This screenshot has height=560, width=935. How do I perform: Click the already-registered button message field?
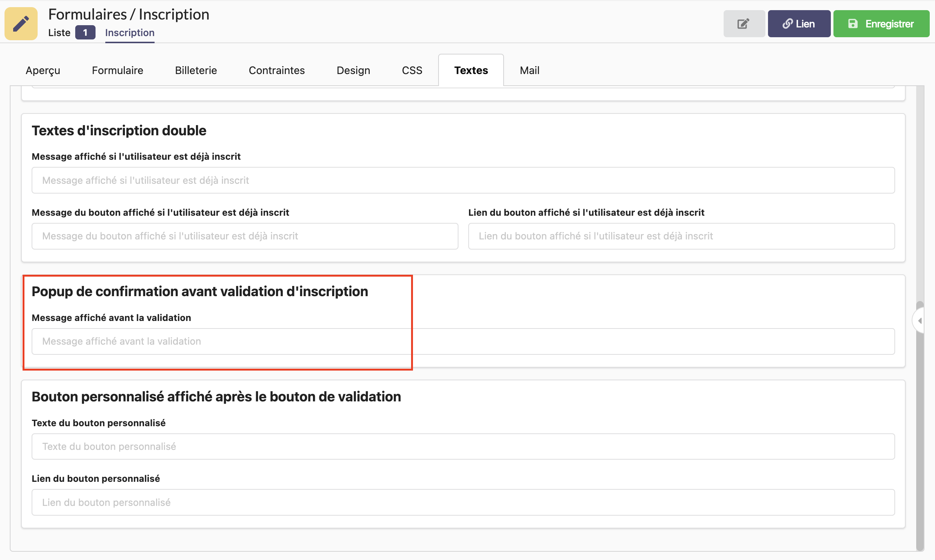(x=245, y=236)
